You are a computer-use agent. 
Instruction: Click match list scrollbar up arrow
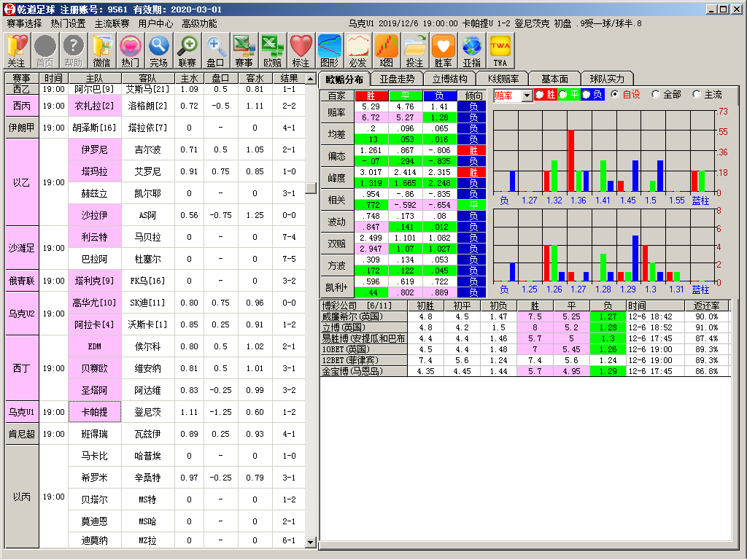tap(311, 78)
